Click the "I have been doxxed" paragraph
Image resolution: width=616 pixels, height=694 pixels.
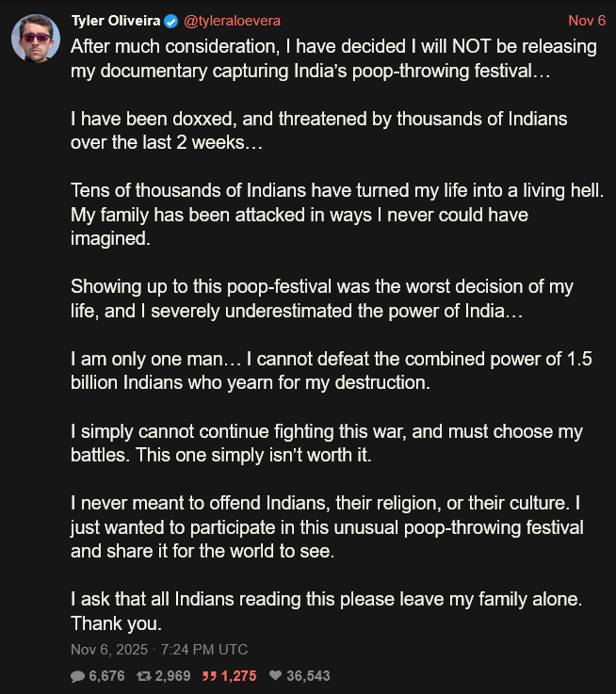point(318,131)
